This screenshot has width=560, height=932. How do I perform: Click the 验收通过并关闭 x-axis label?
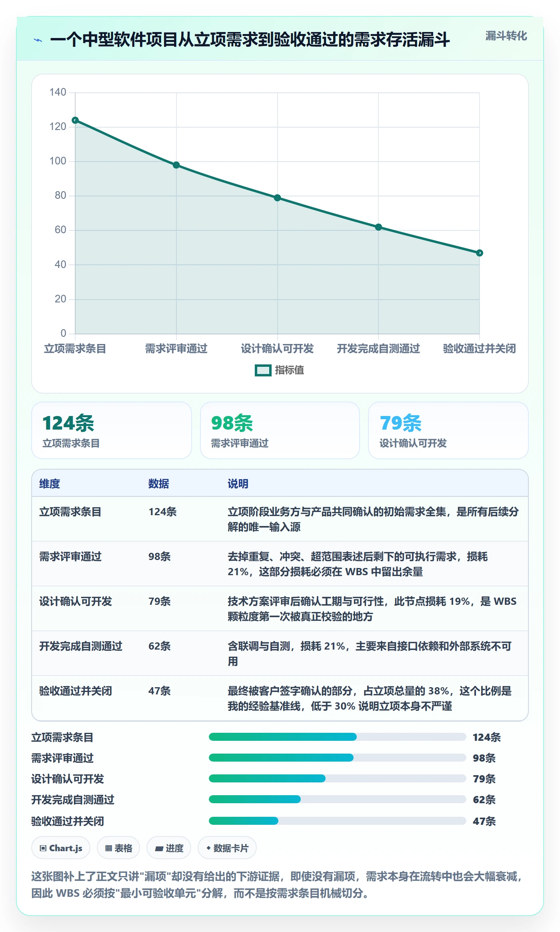(x=480, y=349)
